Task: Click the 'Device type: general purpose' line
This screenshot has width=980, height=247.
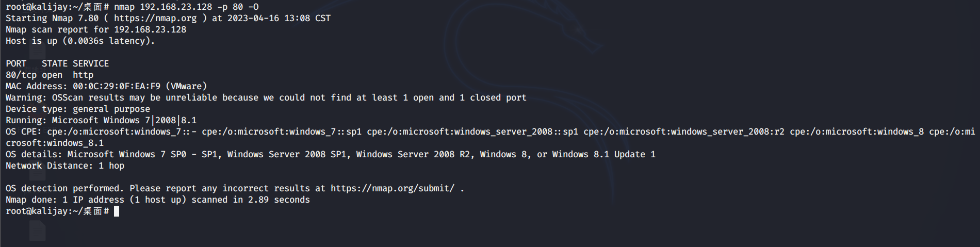Action: pyautogui.click(x=78, y=109)
